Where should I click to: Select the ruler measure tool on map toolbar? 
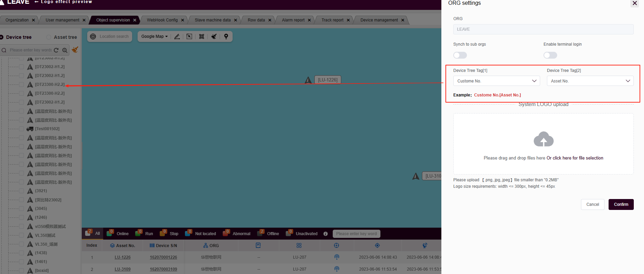(x=177, y=36)
